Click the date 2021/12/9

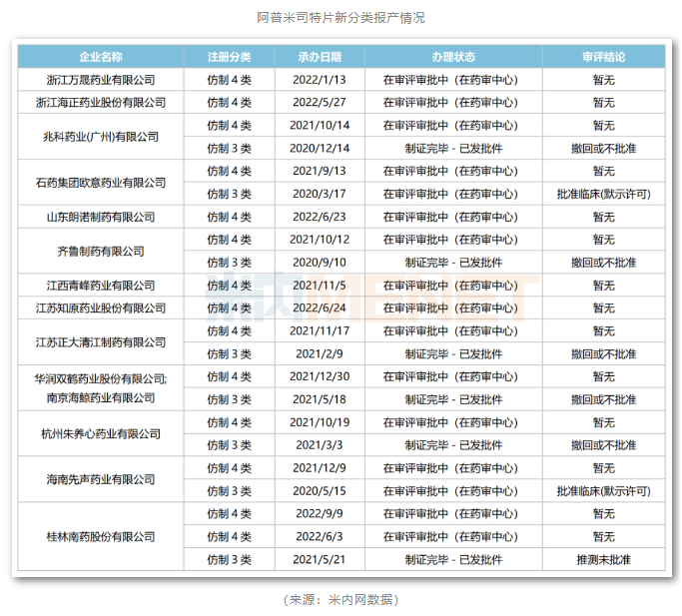tap(320, 468)
